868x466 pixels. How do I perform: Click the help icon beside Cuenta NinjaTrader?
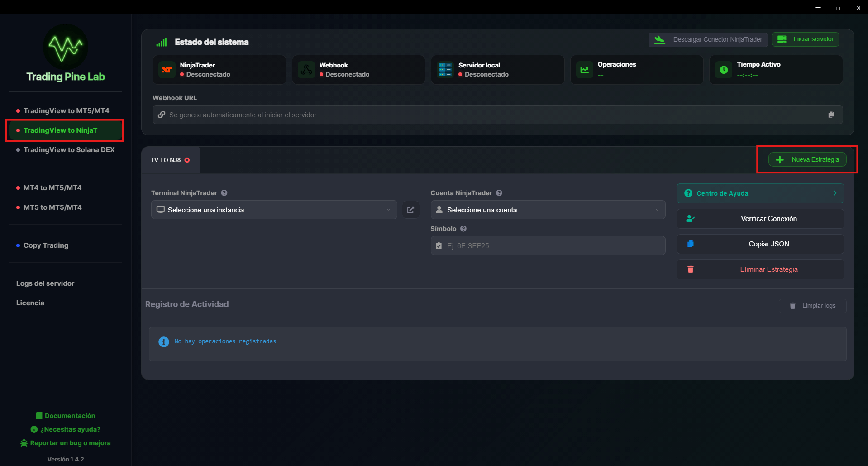point(499,193)
